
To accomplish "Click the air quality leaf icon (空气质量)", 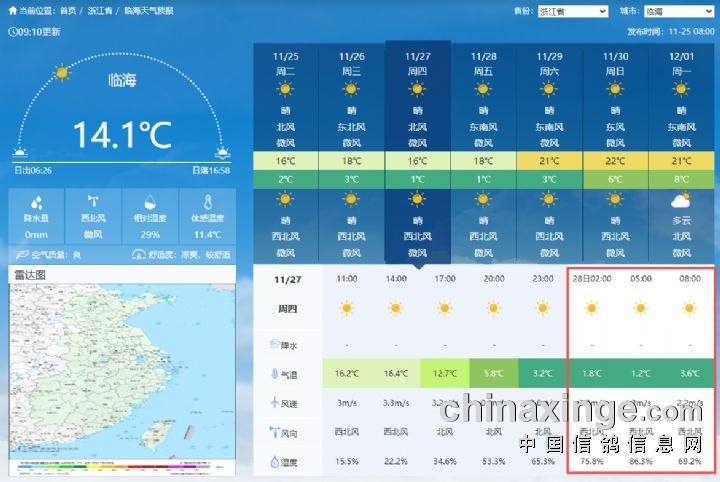I will tap(36, 255).
